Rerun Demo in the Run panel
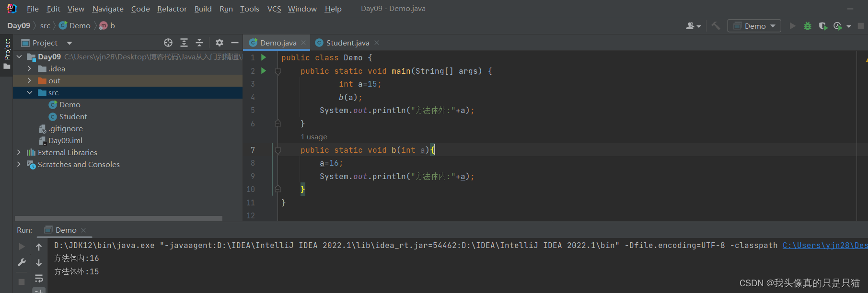Image resolution: width=868 pixels, height=293 pixels. click(22, 247)
